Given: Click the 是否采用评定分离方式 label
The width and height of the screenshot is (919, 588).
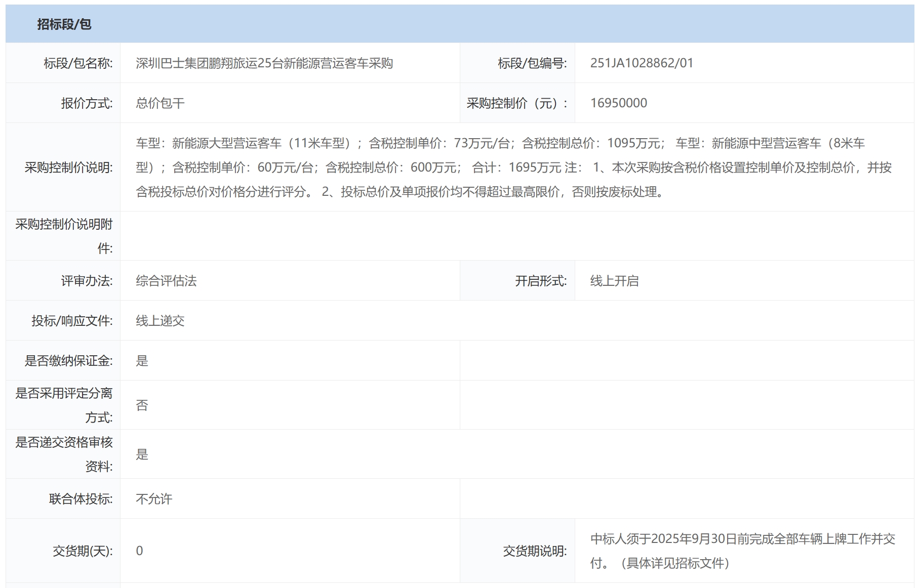Looking at the screenshot, I should click(x=64, y=405).
